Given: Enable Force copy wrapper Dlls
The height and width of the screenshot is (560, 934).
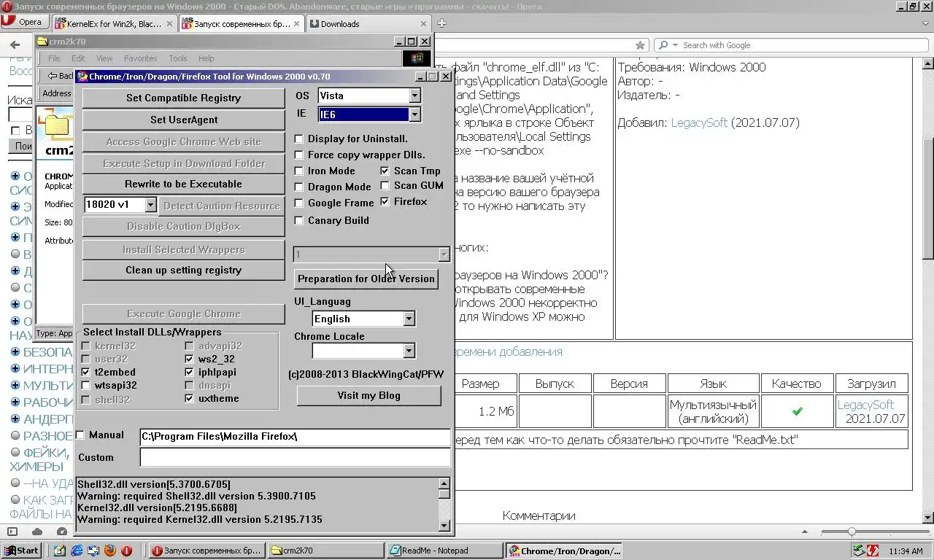Looking at the screenshot, I should pos(299,155).
